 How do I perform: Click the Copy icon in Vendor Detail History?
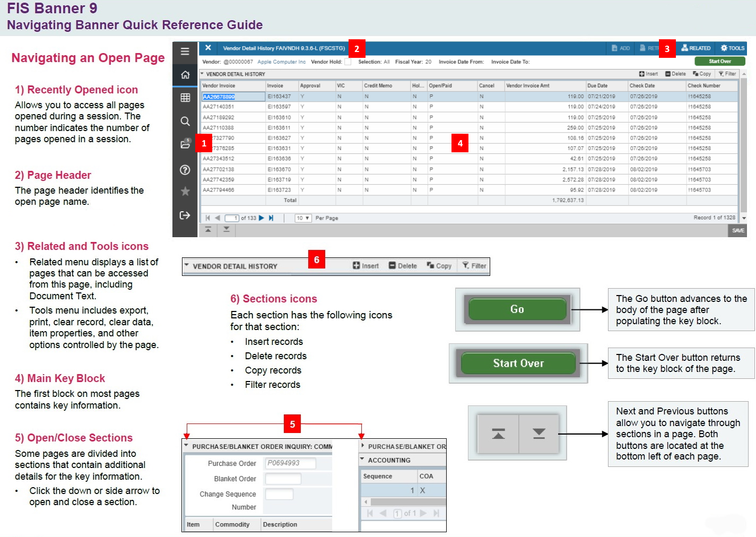701,73
